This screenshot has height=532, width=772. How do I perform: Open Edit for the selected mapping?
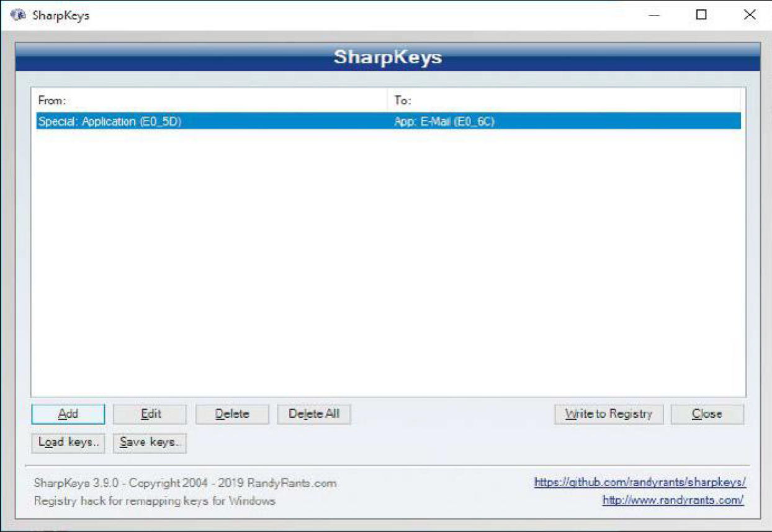150,414
